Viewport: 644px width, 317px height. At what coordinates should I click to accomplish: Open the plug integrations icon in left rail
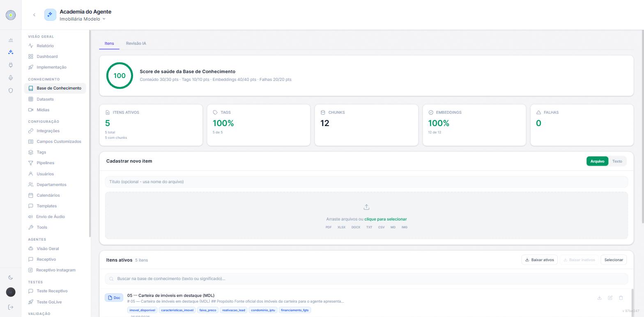click(11, 65)
